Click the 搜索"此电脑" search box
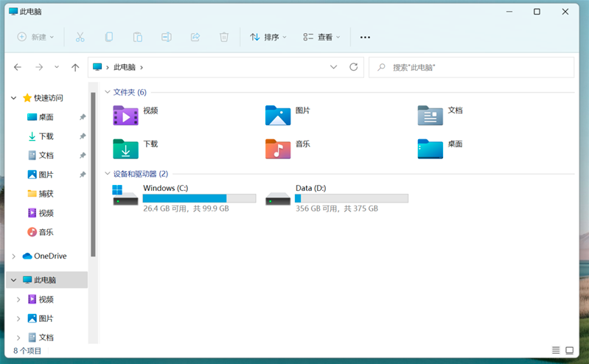 click(472, 67)
